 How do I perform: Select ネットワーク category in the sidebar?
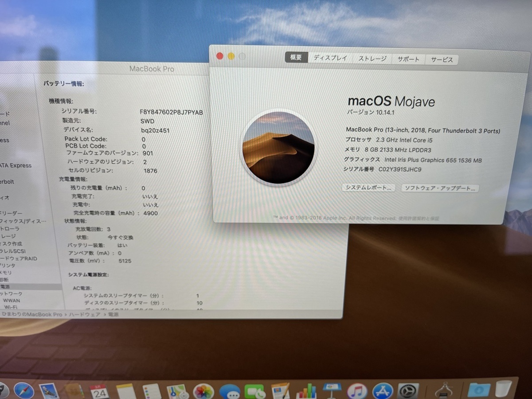[x=11, y=293]
